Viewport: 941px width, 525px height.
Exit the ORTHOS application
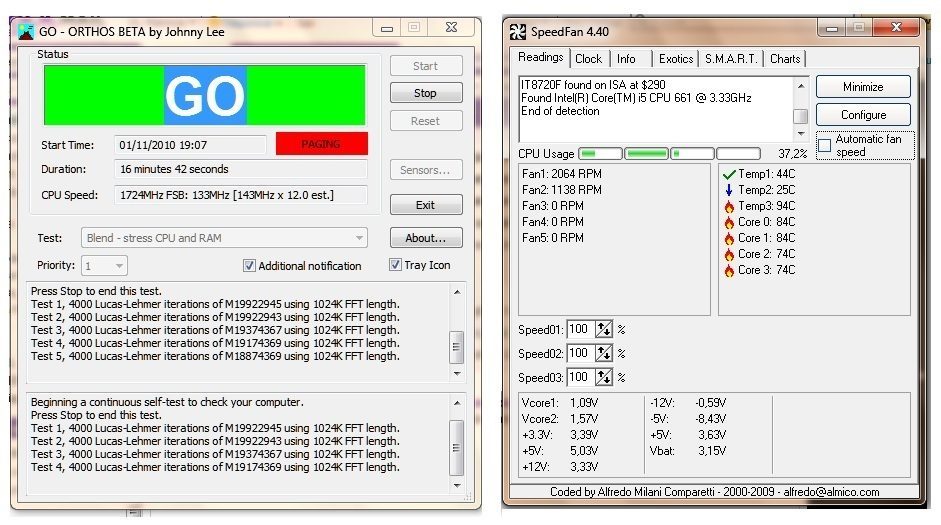pos(426,205)
